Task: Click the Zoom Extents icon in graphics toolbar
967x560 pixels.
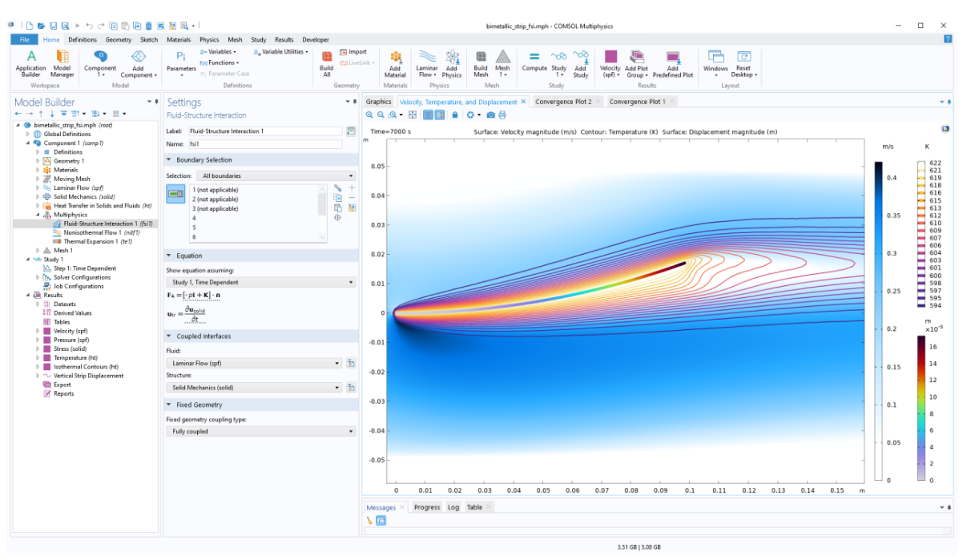Action: click(x=413, y=115)
